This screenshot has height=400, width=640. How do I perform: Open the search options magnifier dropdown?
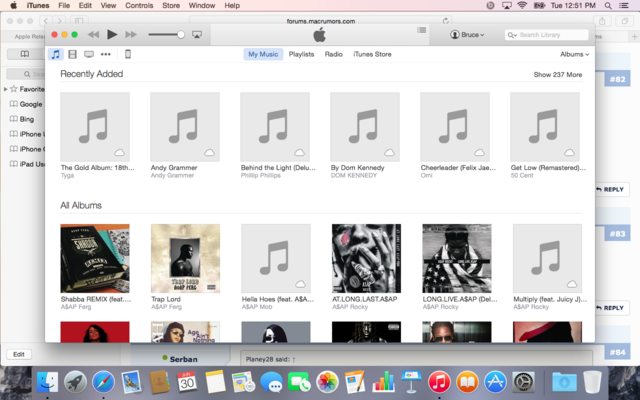click(x=512, y=35)
